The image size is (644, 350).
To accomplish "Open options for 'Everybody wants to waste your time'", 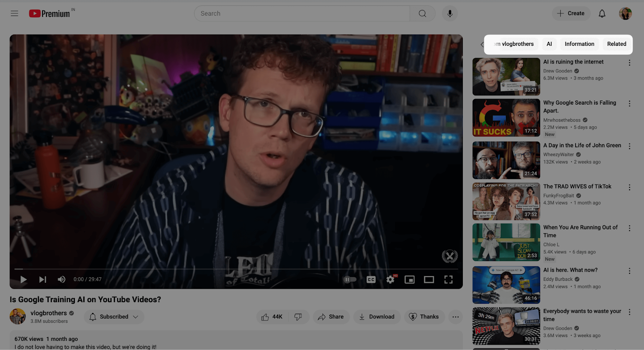I will click(630, 312).
